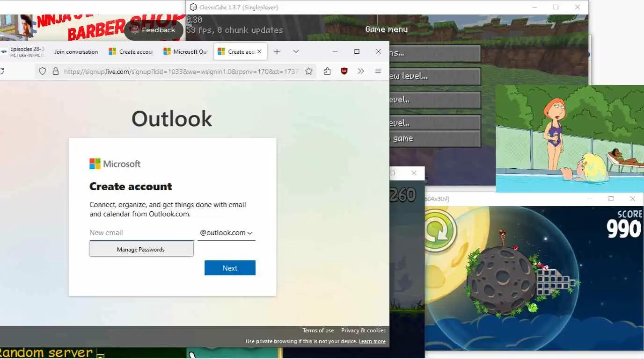Click the ClassiCube app icon in its title bar
Viewport: 644px width, 359px height.
[193, 7]
